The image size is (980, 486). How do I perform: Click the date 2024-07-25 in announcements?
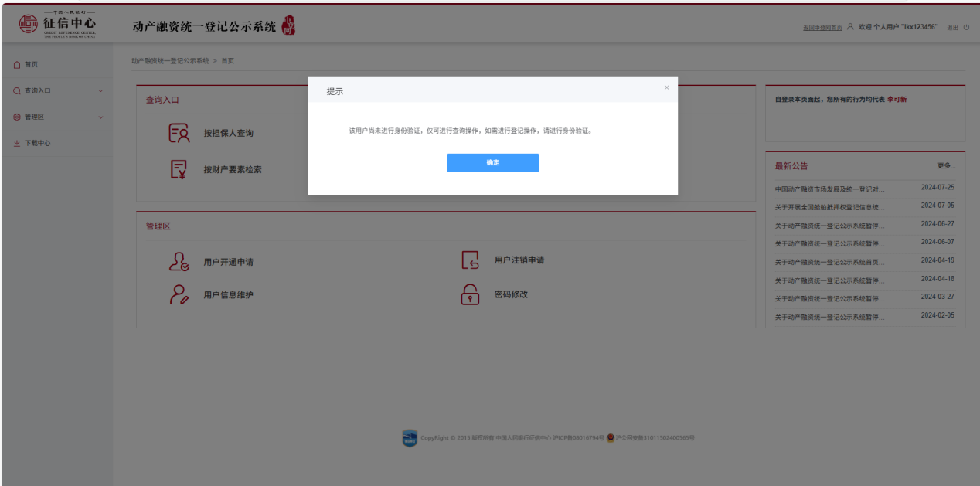pos(937,188)
